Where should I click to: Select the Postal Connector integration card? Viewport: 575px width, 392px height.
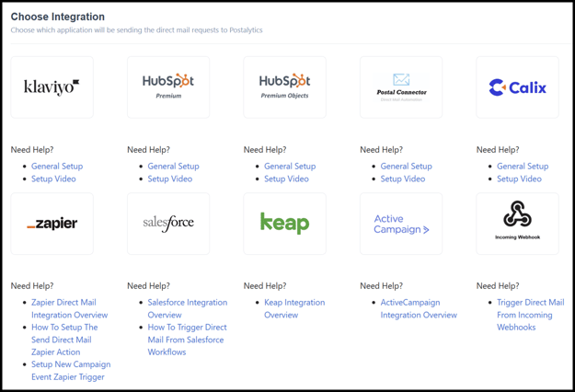pyautogui.click(x=401, y=87)
